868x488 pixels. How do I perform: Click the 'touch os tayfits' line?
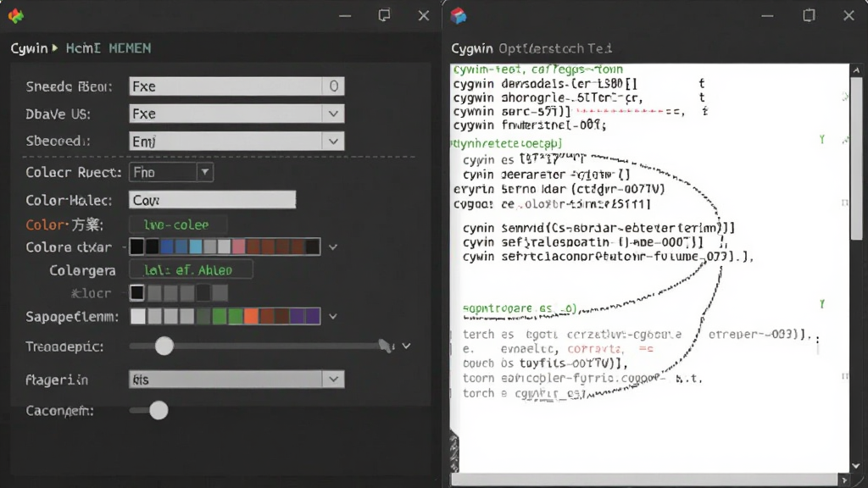coord(545,363)
